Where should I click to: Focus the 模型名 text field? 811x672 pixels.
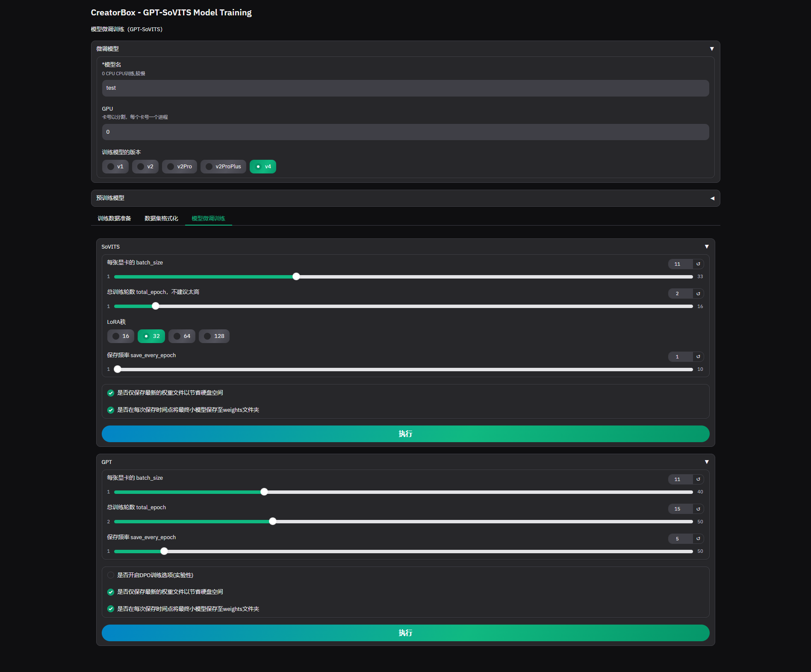(x=405, y=88)
